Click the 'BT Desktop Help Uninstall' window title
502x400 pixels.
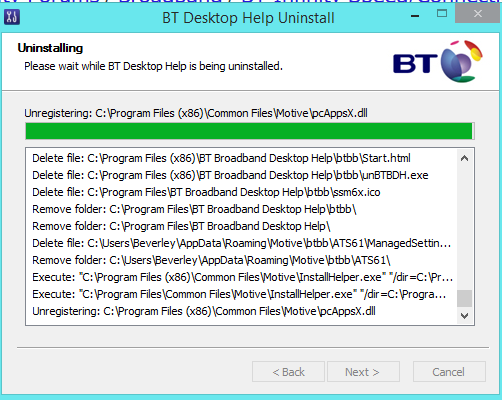tap(248, 18)
